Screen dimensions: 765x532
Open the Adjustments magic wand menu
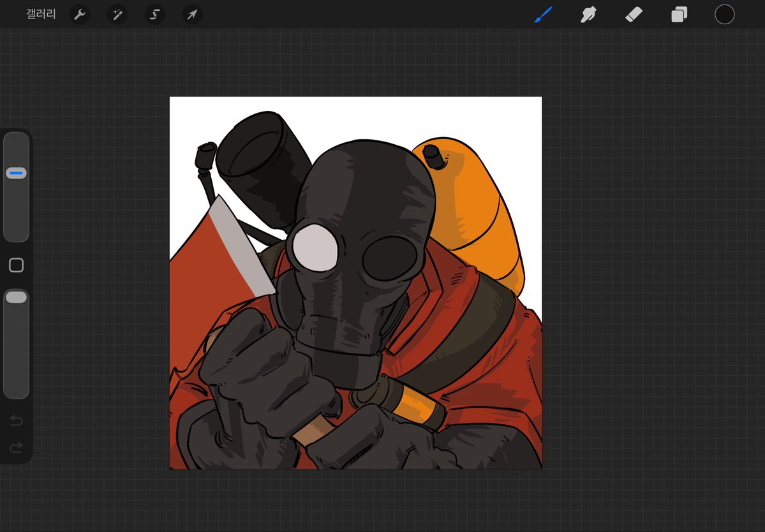tap(117, 15)
